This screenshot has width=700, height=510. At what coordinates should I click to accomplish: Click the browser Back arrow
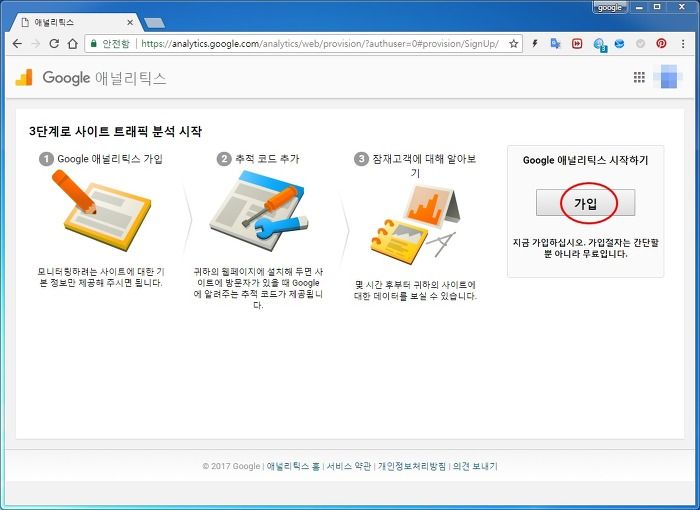tap(17, 43)
